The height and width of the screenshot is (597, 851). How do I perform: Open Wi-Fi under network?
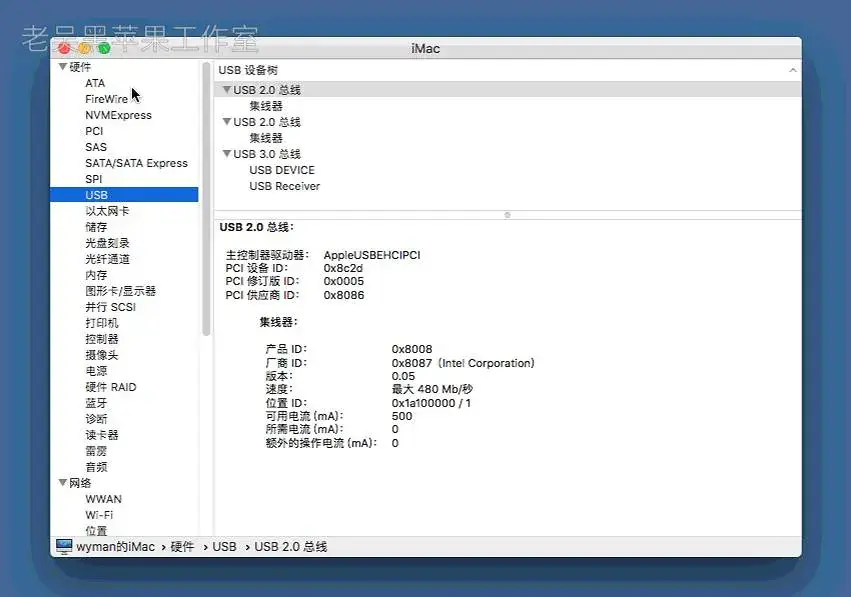(99, 515)
